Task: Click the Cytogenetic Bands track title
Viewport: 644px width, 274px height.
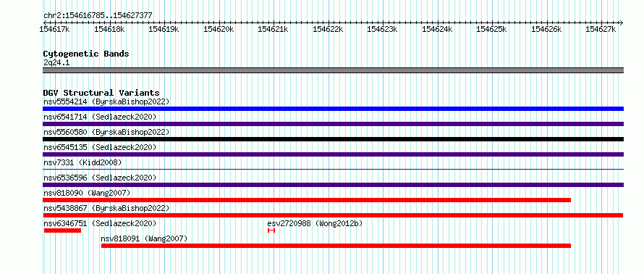Action: pos(86,54)
